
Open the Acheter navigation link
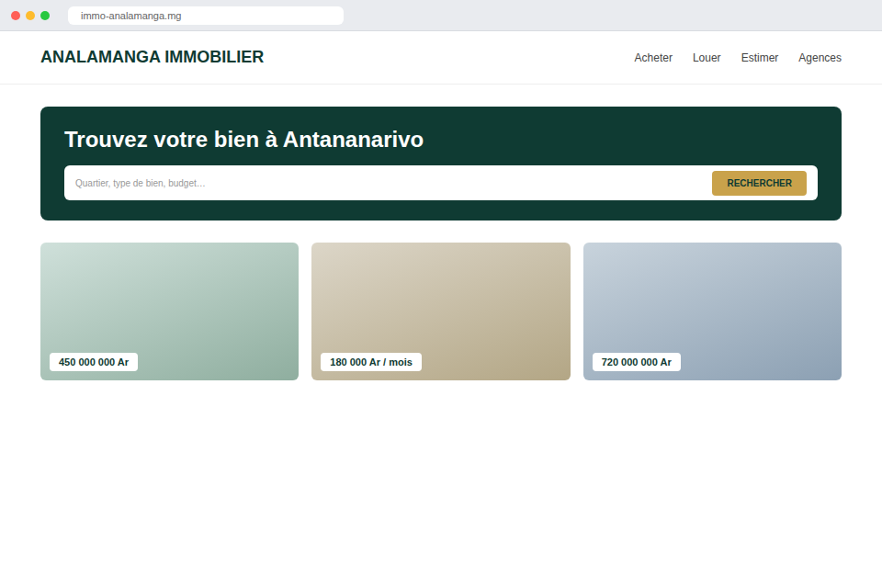653,57
